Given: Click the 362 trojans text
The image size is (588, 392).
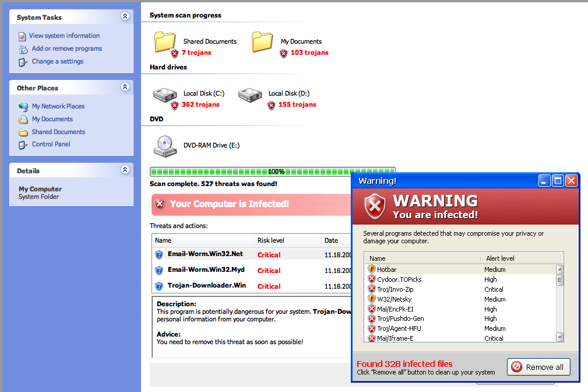Looking at the screenshot, I should (200, 104).
